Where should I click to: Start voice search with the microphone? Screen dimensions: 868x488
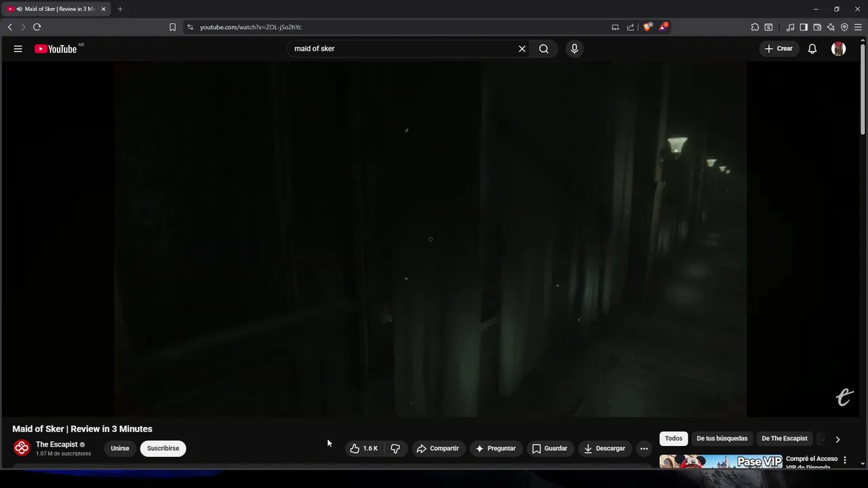tap(574, 49)
